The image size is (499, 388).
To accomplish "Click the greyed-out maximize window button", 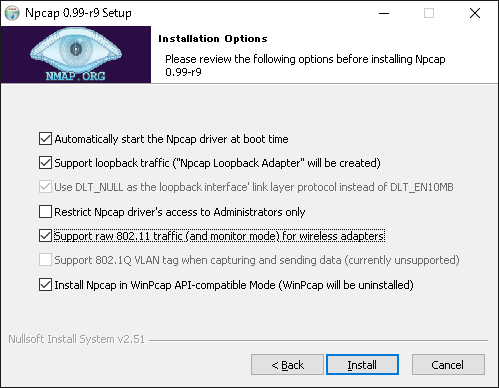I will pyautogui.click(x=429, y=13).
